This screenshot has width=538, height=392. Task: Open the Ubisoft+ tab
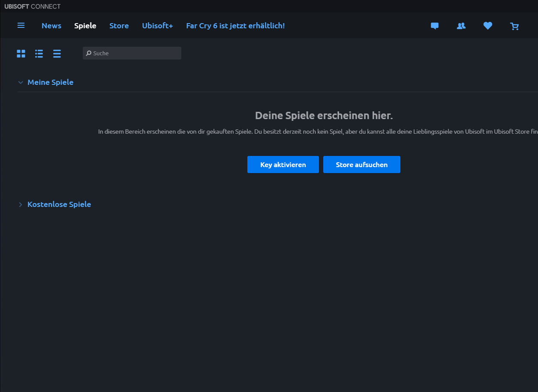158,26
